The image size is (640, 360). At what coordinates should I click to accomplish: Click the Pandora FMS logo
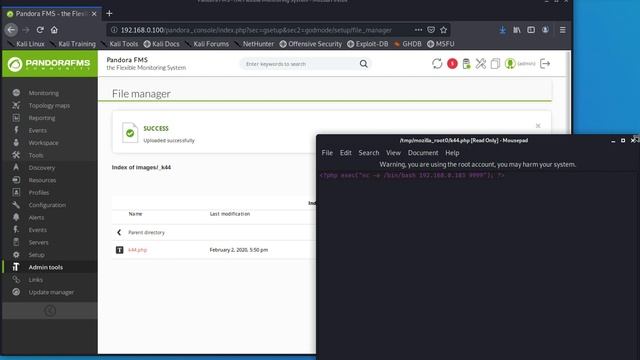point(50,64)
